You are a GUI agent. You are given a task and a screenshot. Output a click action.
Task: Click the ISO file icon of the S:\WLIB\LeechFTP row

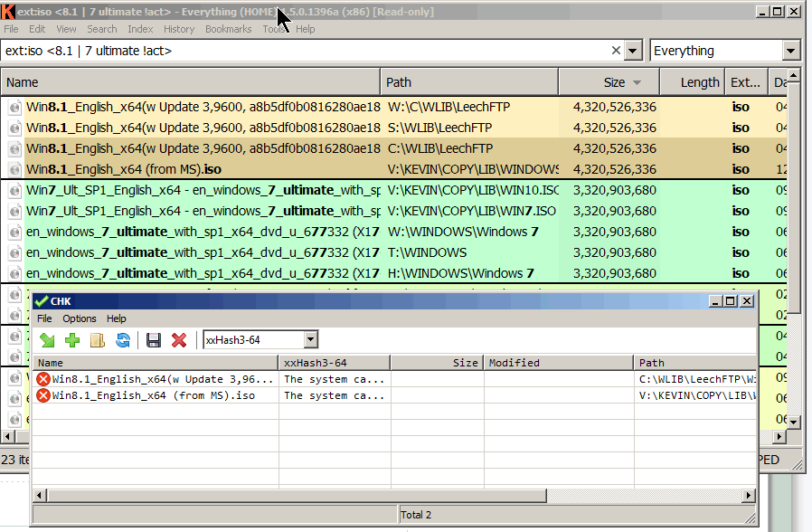pos(15,128)
